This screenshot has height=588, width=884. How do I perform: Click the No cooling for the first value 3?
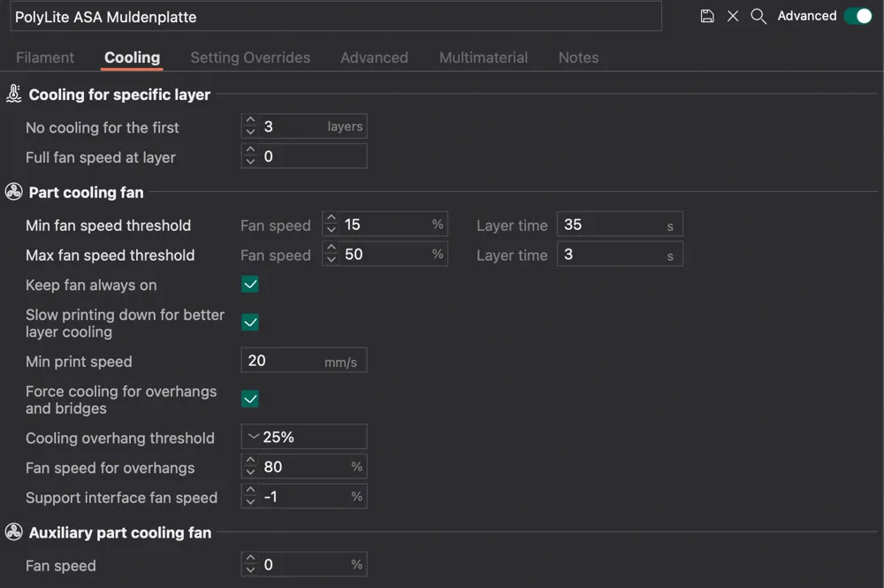[269, 126]
